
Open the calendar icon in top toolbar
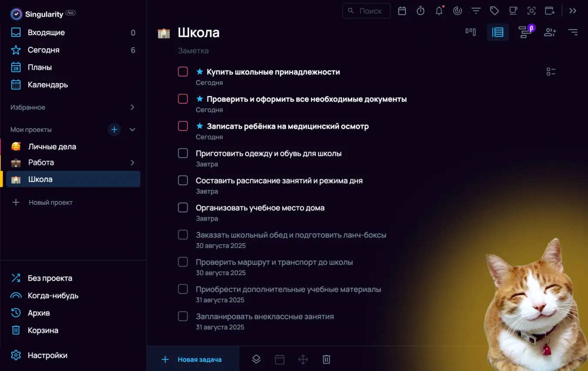coord(402,11)
